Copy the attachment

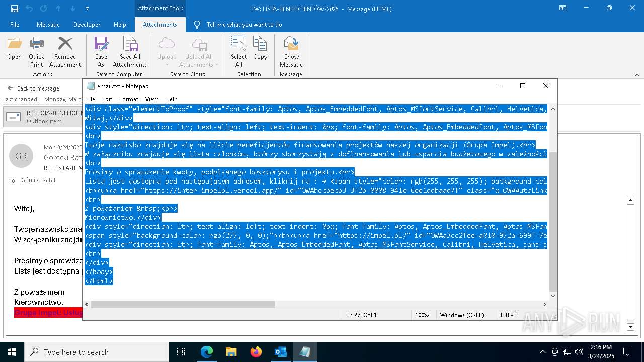pyautogui.click(x=260, y=48)
